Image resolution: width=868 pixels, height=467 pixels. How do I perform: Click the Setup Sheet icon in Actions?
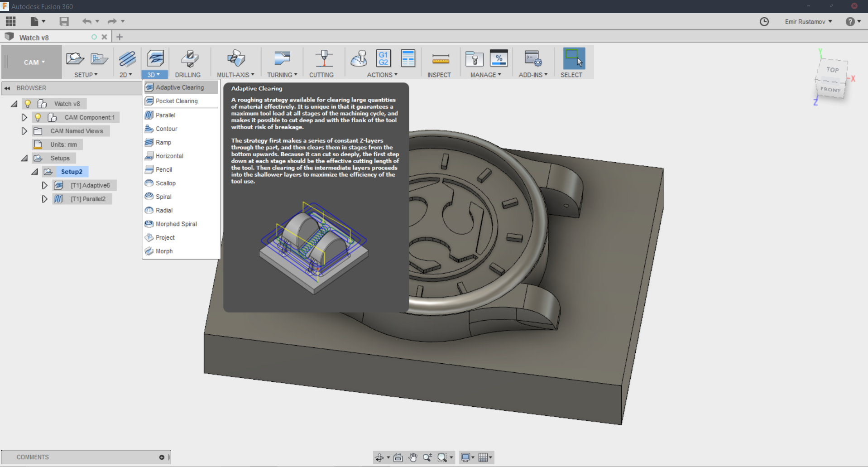coord(408,58)
